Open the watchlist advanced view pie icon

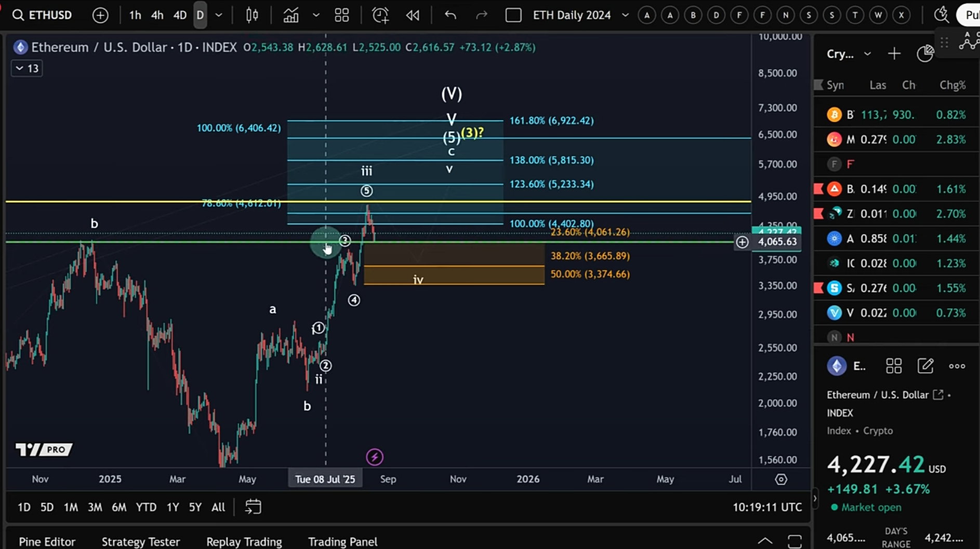925,54
